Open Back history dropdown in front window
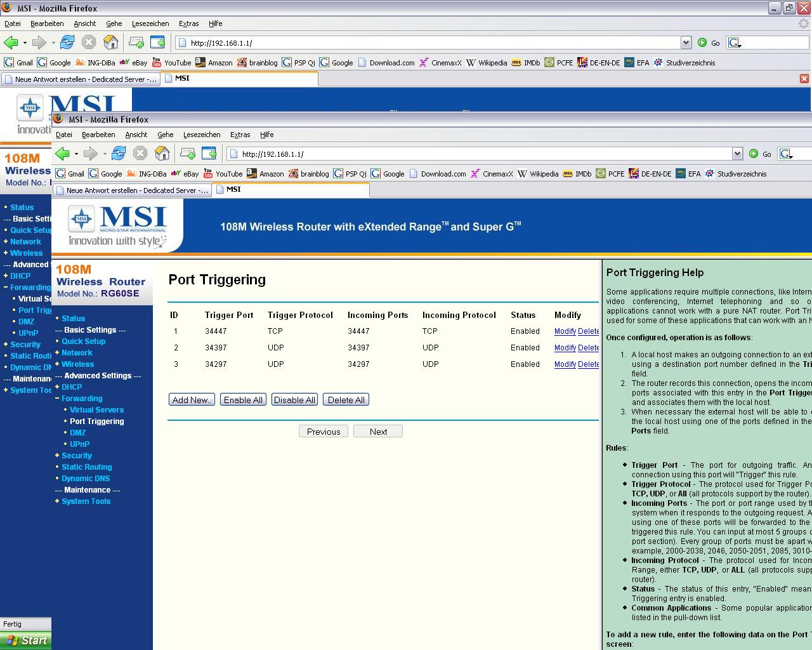Image resolution: width=812 pixels, height=650 pixels. [76, 154]
